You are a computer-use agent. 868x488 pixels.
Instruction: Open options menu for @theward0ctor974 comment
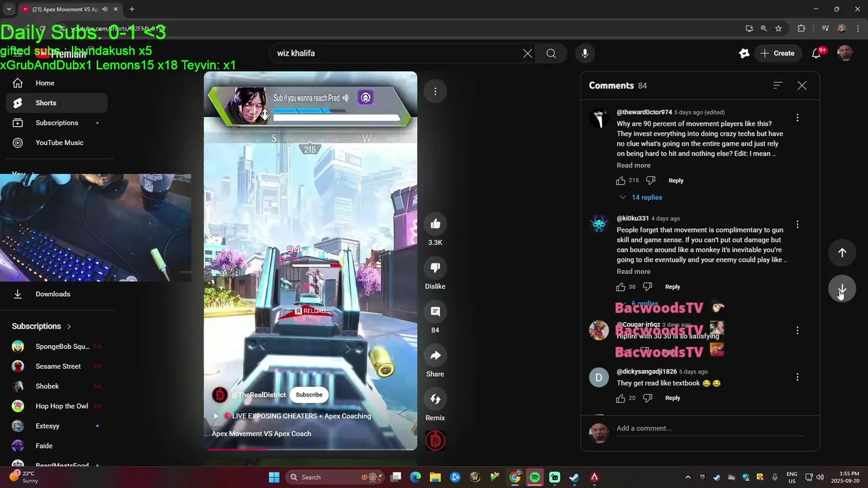coord(797,118)
